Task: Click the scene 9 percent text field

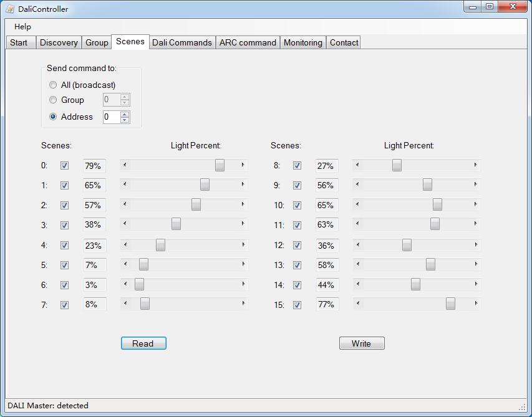Action: point(327,185)
